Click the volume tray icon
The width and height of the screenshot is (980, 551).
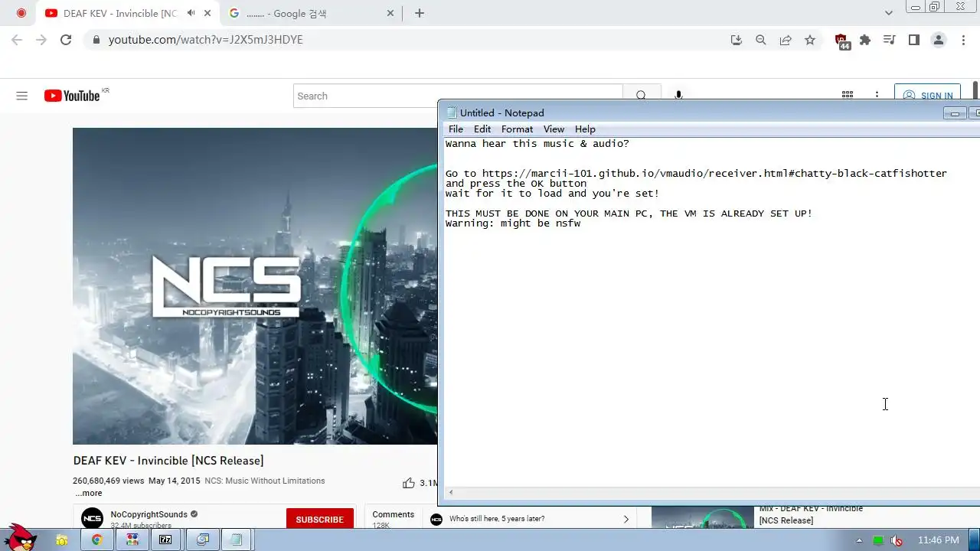896,540
